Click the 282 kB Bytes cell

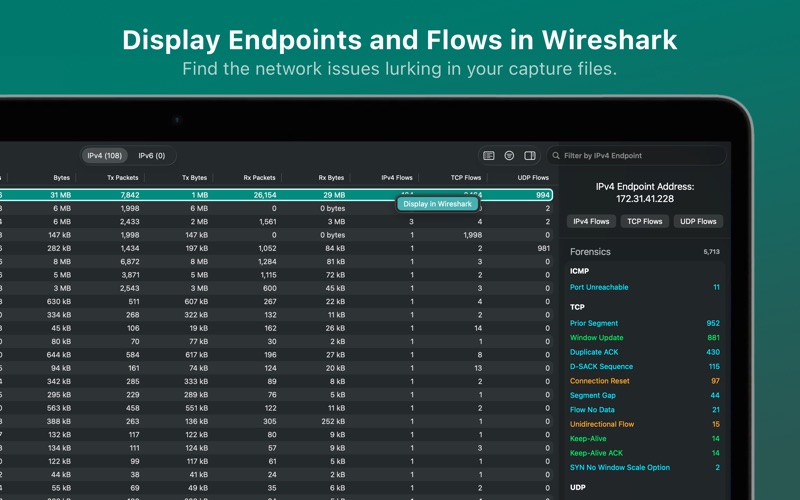click(x=59, y=248)
